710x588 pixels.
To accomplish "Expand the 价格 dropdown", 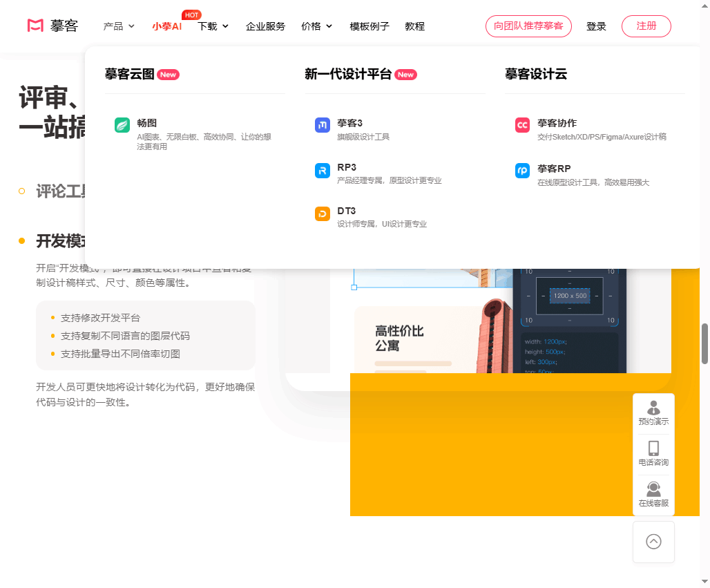I will coord(316,26).
